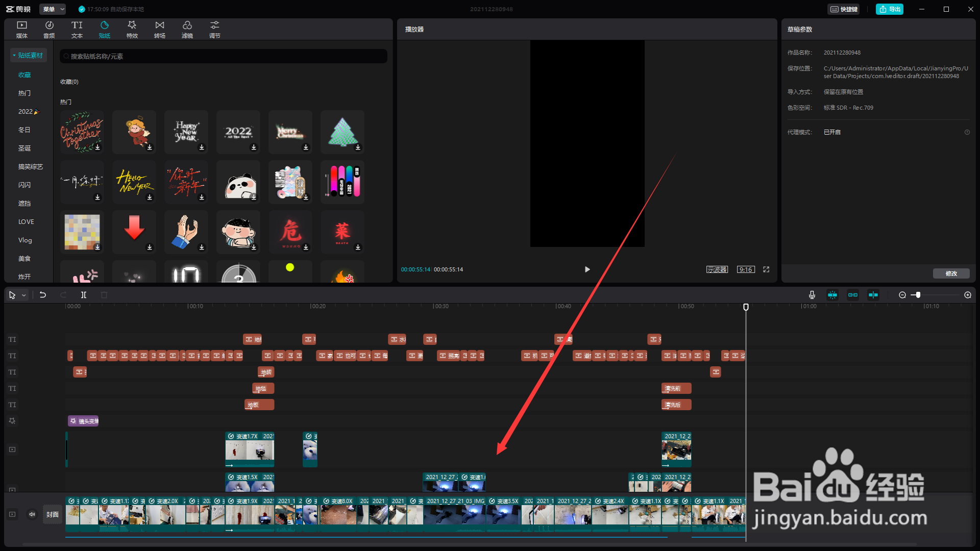Mute the main video track

pos(32,514)
